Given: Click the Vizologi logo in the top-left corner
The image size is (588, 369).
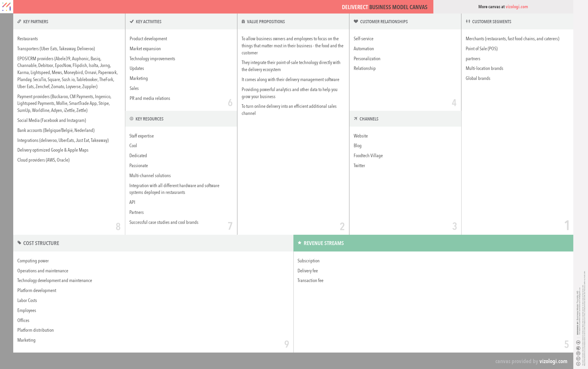Looking at the screenshot, I should 6,6.
